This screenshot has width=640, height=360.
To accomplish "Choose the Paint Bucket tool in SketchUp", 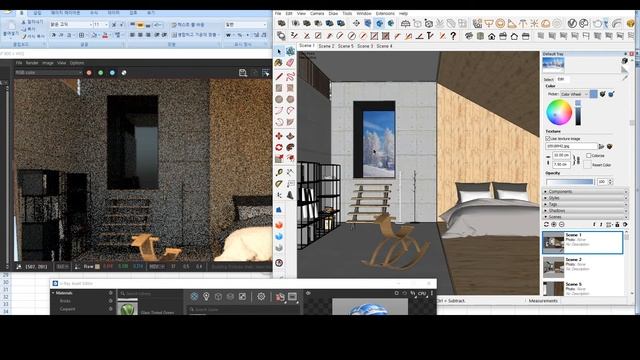I will [x=279, y=62].
